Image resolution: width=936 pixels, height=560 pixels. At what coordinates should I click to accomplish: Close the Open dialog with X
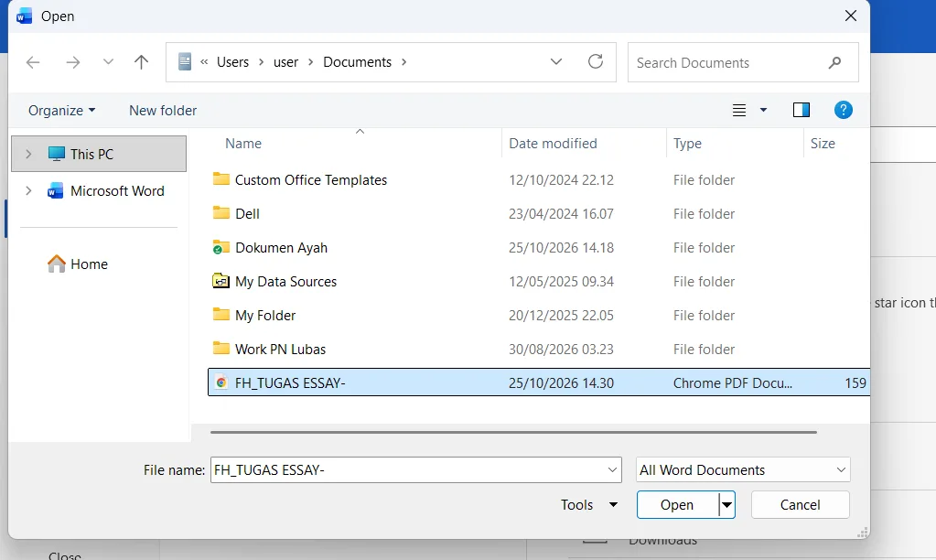point(851,16)
